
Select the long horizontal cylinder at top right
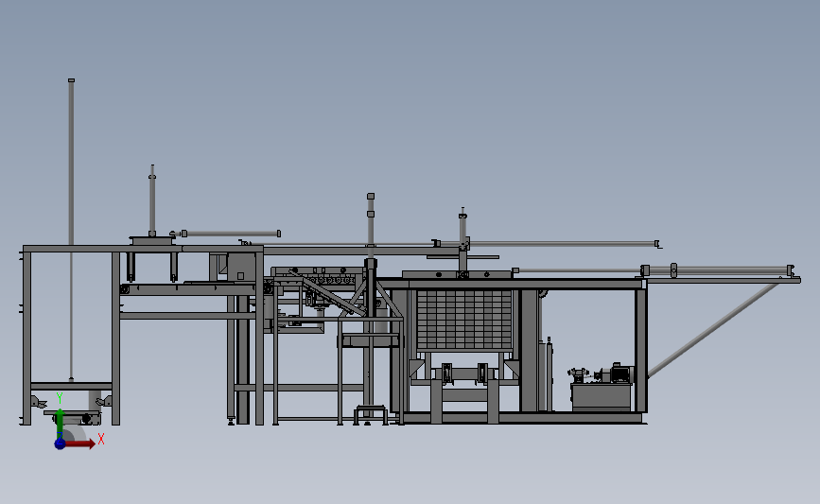(x=547, y=244)
